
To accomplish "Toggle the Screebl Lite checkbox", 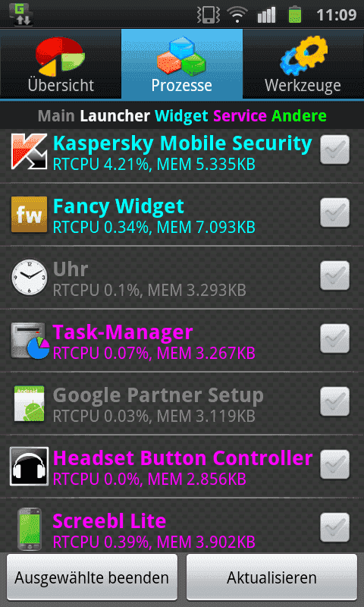I will pyautogui.click(x=334, y=527).
